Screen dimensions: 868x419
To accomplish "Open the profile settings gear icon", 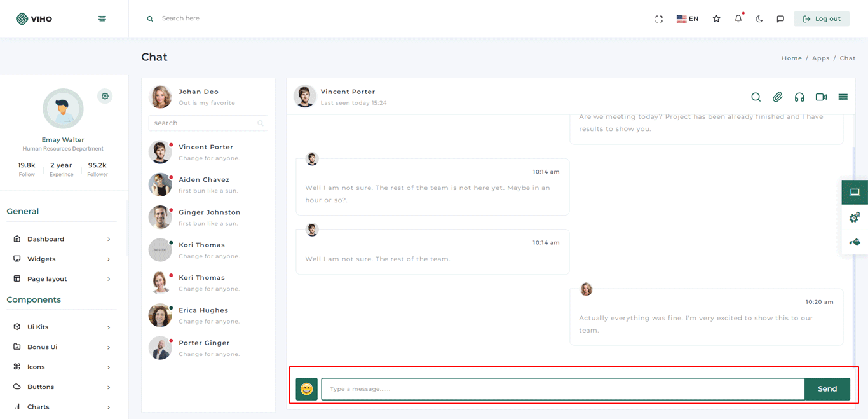I will pyautogui.click(x=105, y=96).
